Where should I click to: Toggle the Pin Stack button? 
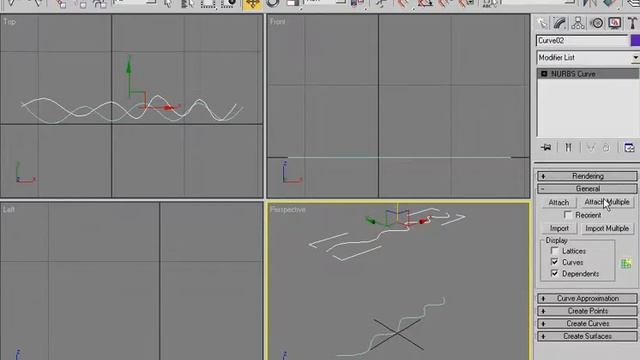pos(546,147)
